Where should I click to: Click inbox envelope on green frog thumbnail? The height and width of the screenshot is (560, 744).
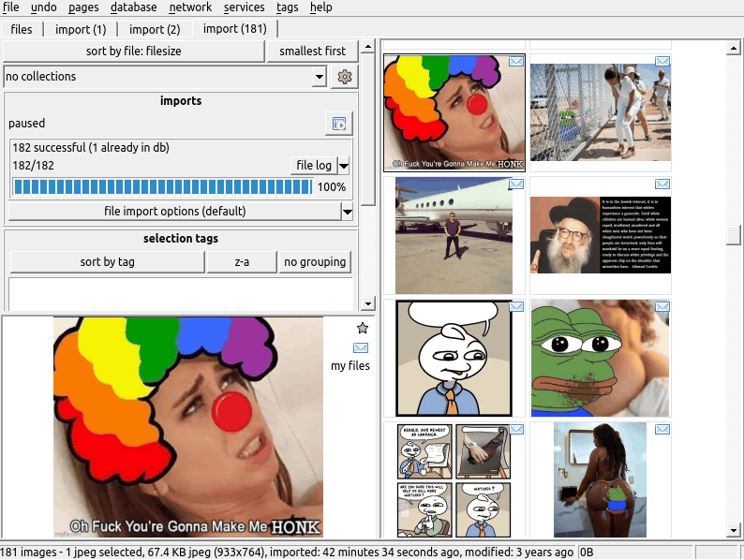pos(662,307)
